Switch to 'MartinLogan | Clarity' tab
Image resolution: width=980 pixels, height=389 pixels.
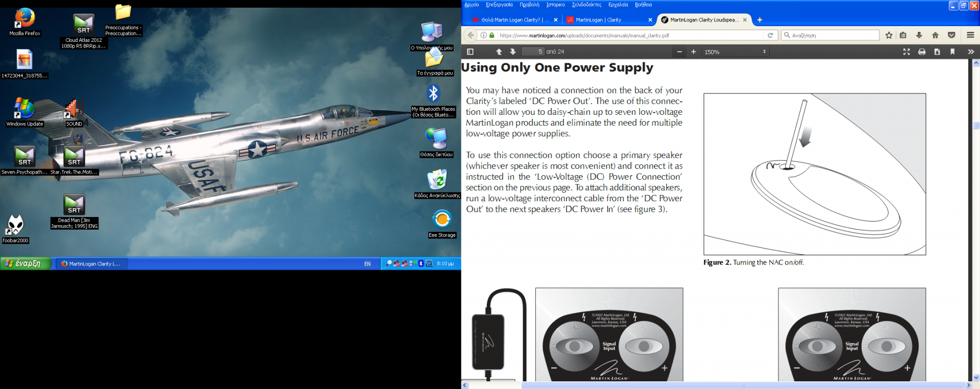609,20
